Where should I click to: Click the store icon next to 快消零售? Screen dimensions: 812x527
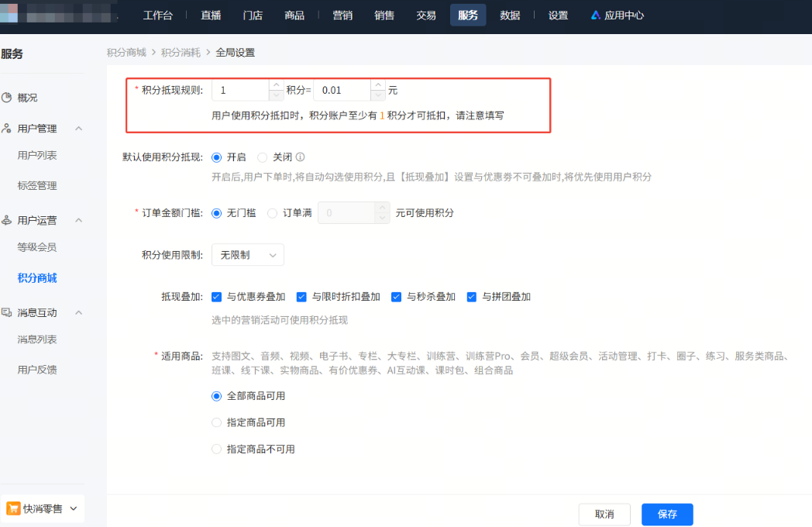coord(12,508)
